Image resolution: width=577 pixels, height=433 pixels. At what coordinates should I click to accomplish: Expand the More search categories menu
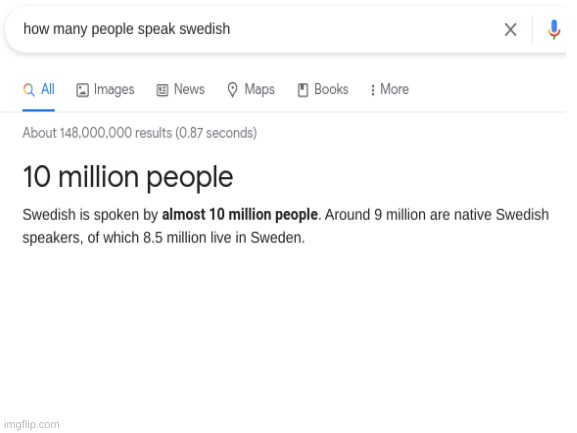coord(390,89)
